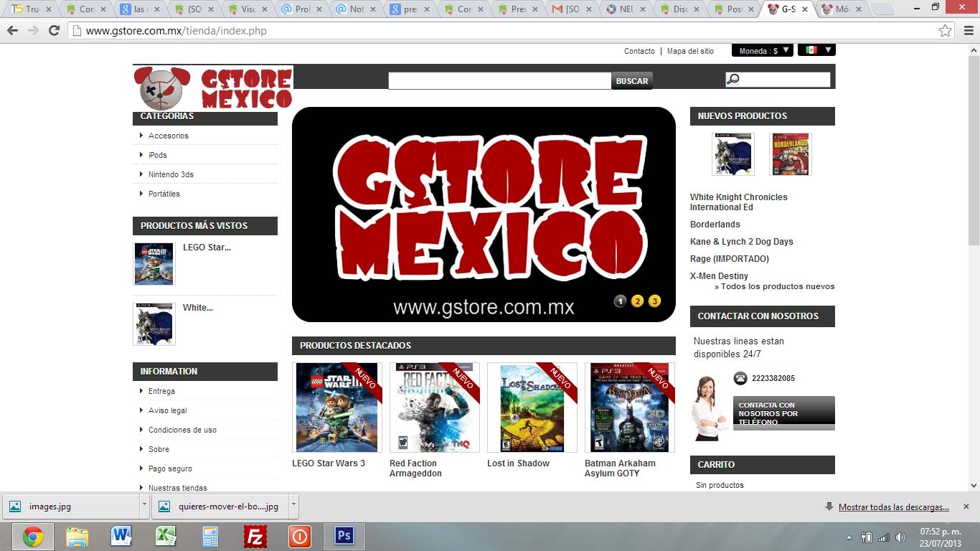
Task: Switch to the Tru browser tab
Action: pyautogui.click(x=32, y=9)
